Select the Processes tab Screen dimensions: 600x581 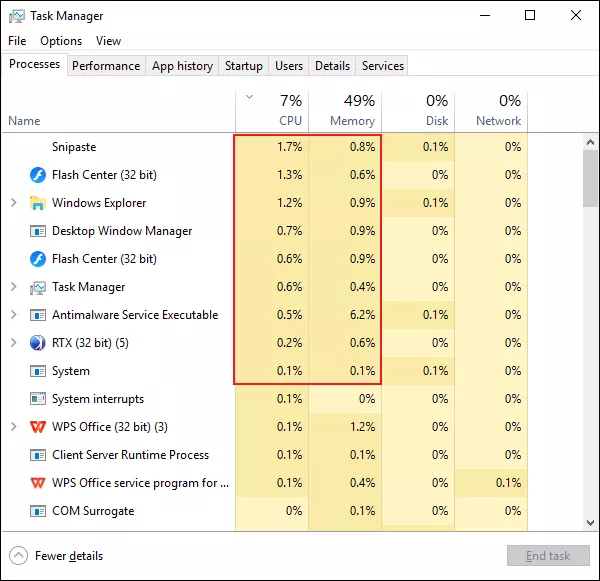tap(34, 64)
